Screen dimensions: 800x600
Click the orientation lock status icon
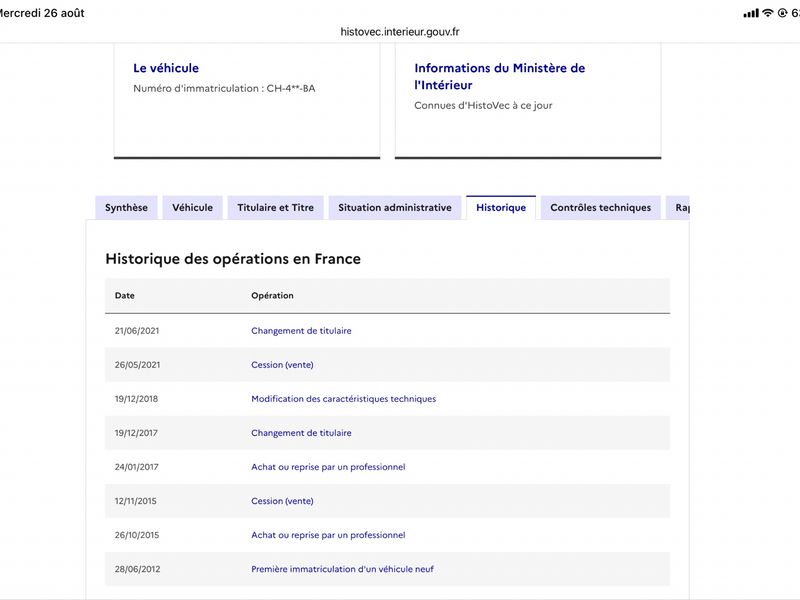click(x=782, y=13)
